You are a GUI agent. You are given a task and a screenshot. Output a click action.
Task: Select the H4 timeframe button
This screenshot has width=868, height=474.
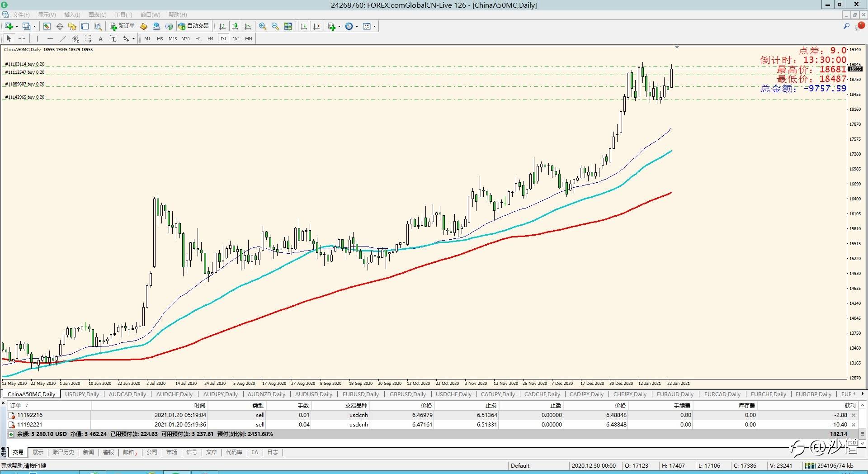210,38
